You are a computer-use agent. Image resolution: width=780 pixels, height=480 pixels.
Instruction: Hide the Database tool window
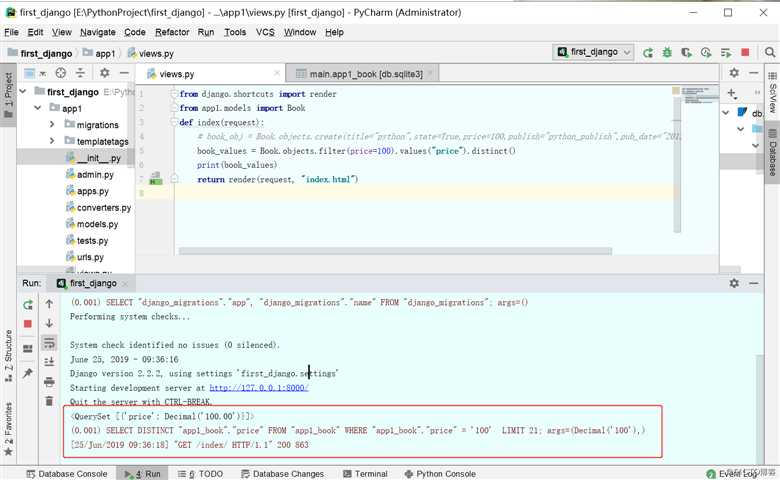click(x=754, y=73)
